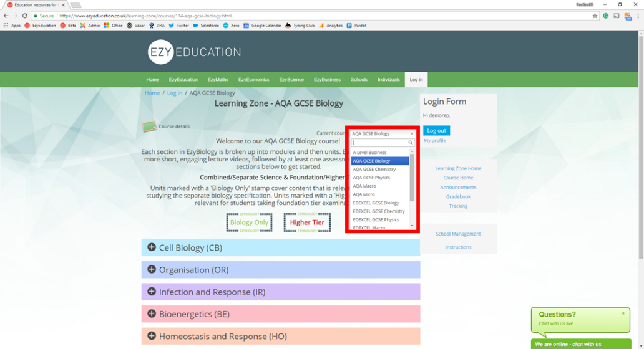This screenshot has width=644, height=349.
Task: Select AQA Macro course option
Action: (x=380, y=186)
